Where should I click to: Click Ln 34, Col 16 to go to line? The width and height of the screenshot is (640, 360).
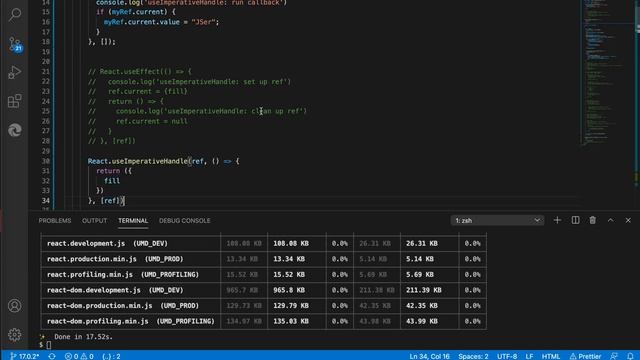tap(429, 356)
